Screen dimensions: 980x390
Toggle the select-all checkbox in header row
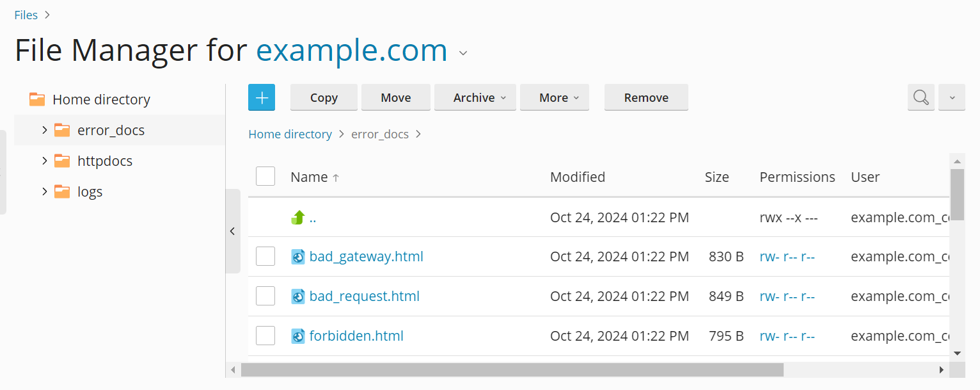(x=265, y=176)
